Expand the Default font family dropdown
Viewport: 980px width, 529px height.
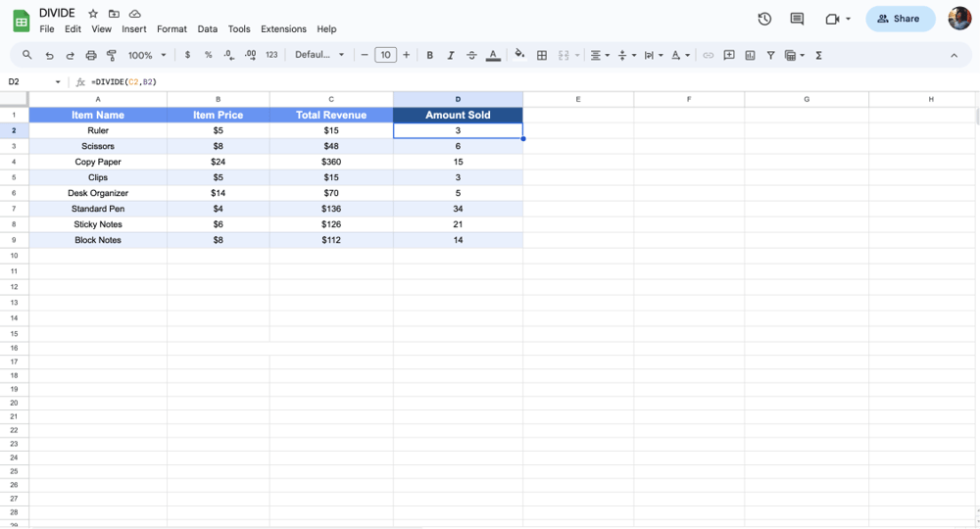point(319,56)
